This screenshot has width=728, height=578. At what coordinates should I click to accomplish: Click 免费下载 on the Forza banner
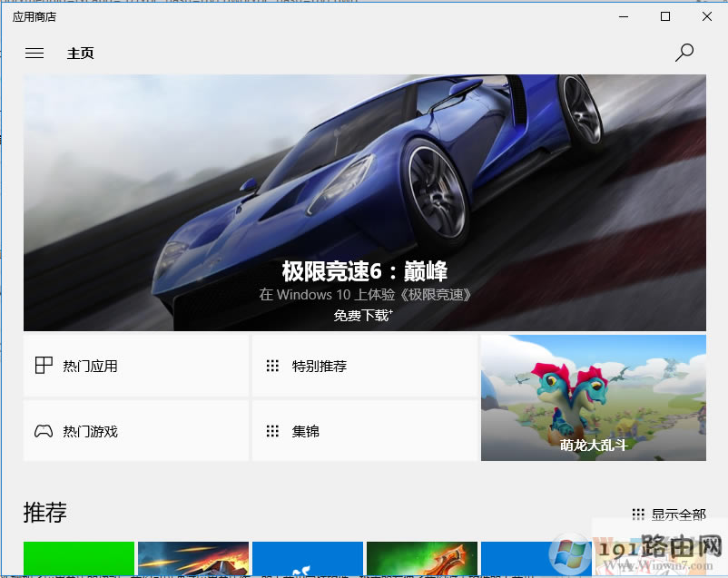click(363, 316)
